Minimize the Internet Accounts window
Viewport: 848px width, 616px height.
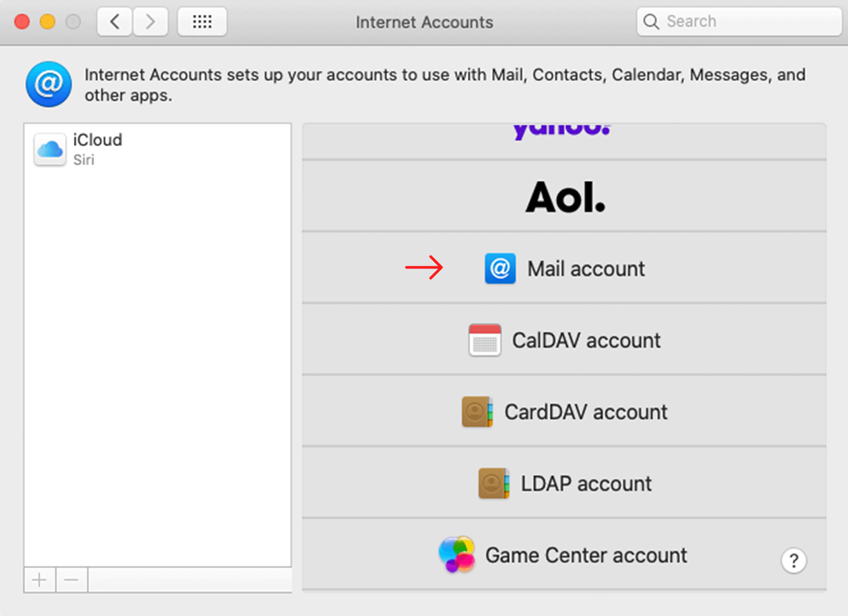47,22
